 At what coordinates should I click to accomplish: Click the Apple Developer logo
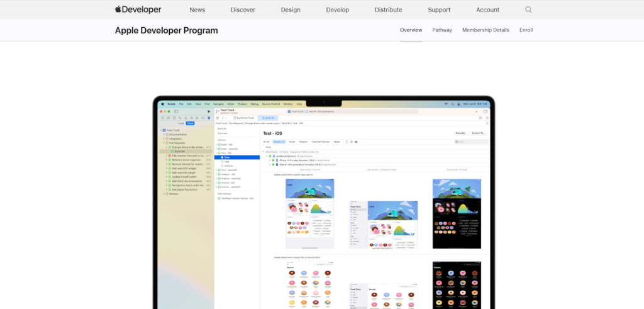[138, 9]
